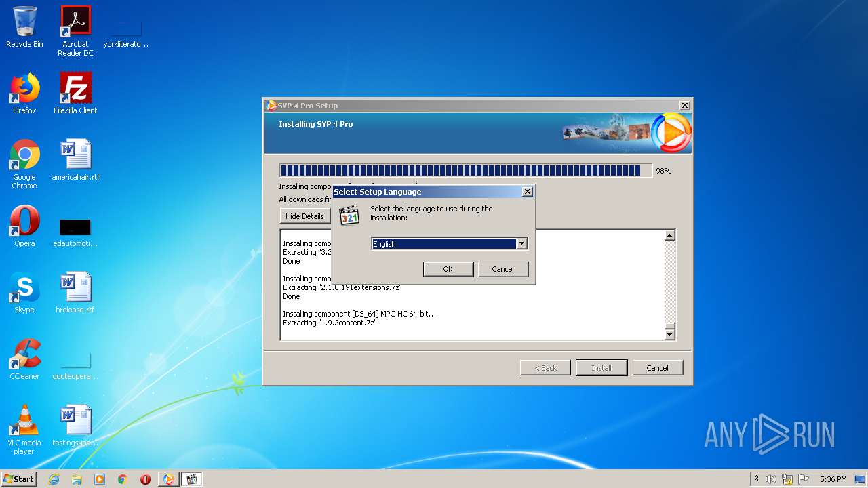Click the Hide Details button
The height and width of the screenshot is (488, 868).
point(304,216)
